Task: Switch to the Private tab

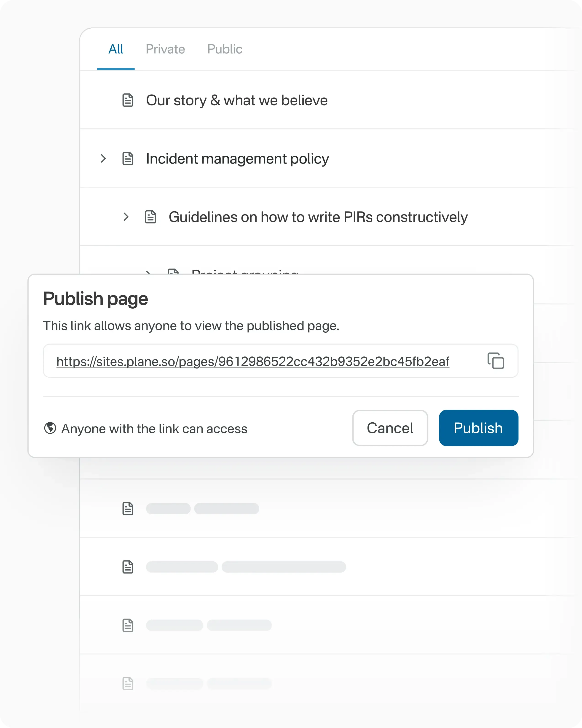Action: 165,49
